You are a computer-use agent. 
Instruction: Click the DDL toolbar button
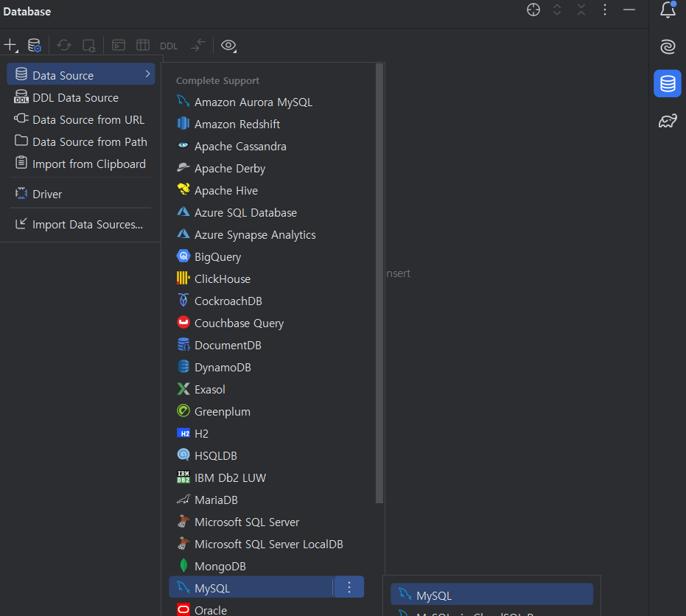[169, 46]
